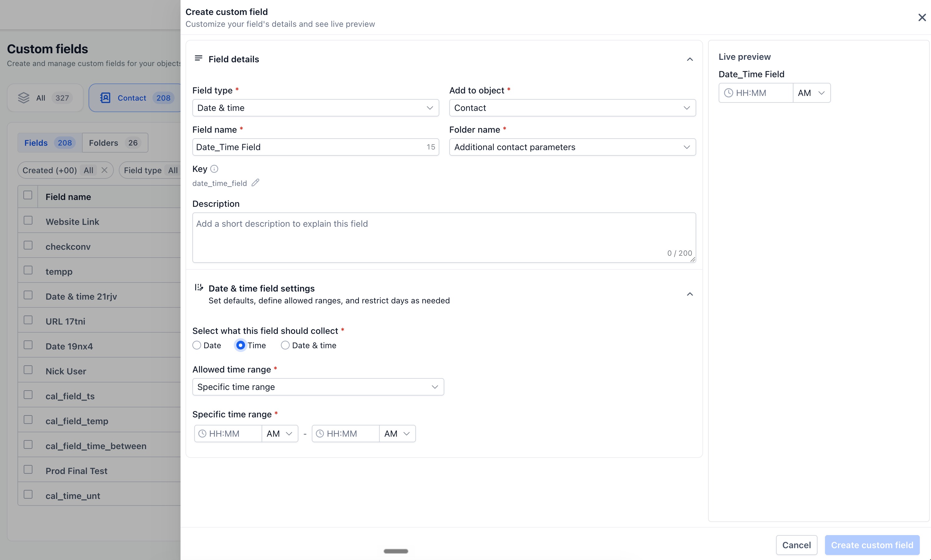Check the Website Link row checkbox
The width and height of the screenshot is (931, 560).
pos(28,221)
